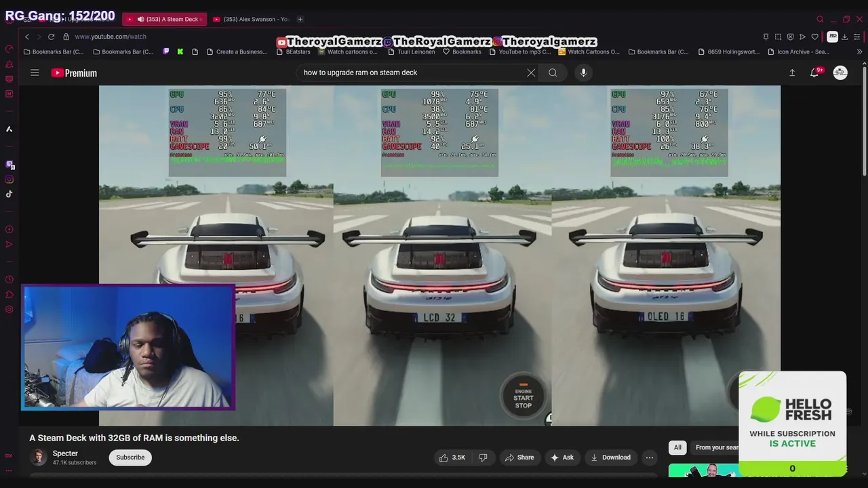
Task: Open Aria AI in the sidebar
Action: coord(9,129)
